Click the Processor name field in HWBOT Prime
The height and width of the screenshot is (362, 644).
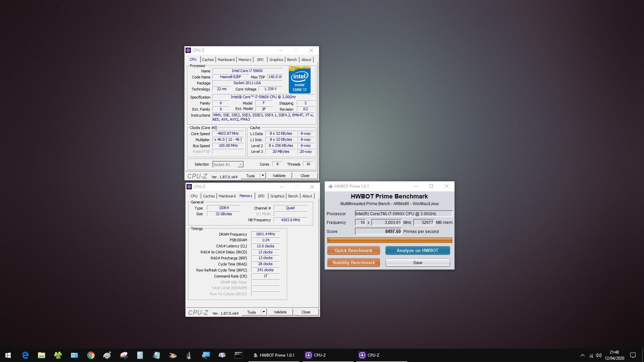[x=404, y=214]
